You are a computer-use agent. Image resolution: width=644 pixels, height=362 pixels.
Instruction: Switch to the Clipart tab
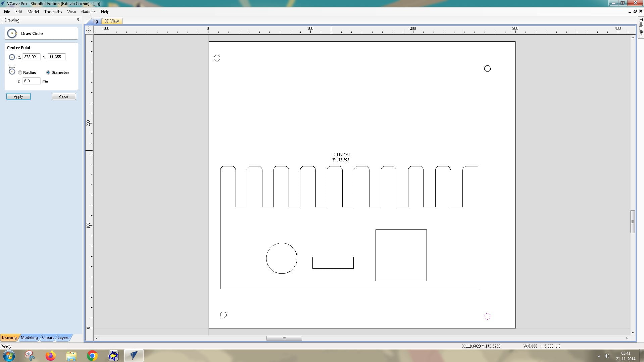48,338
